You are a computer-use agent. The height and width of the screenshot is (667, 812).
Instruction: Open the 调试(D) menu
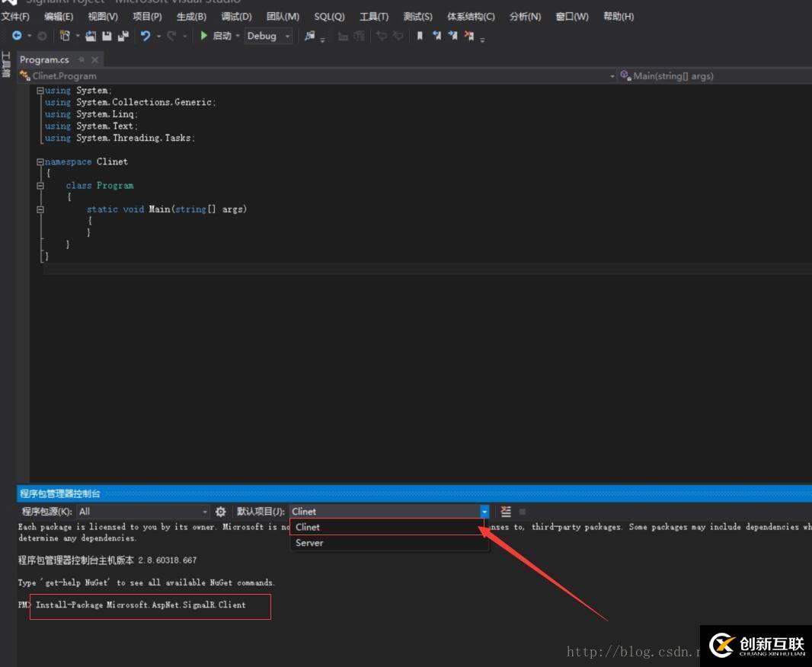[236, 17]
